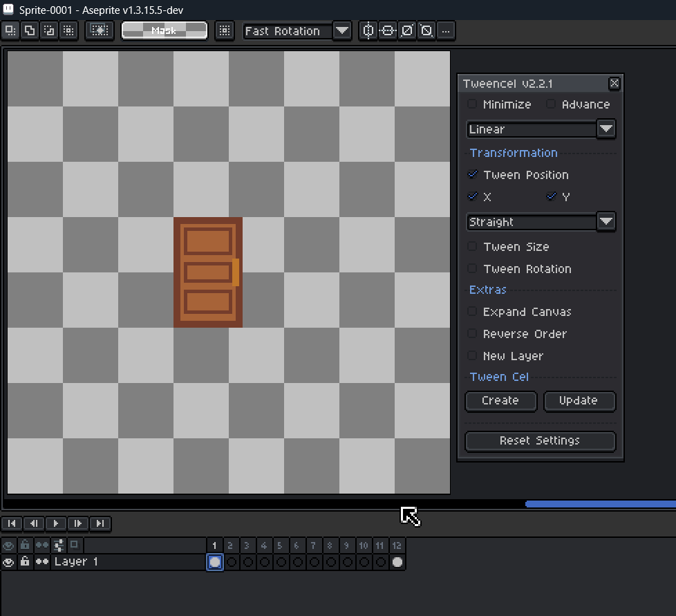Hide Layer 1 using the eye icon

(8, 562)
